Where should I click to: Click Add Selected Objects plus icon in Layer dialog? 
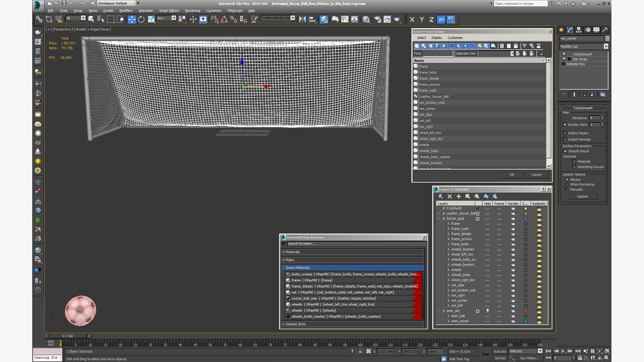click(459, 196)
